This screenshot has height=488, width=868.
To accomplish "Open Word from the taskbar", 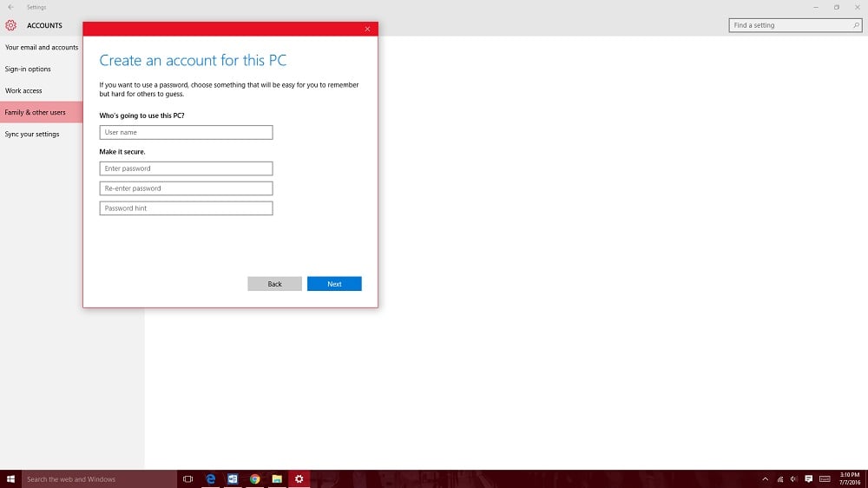I will point(233,478).
